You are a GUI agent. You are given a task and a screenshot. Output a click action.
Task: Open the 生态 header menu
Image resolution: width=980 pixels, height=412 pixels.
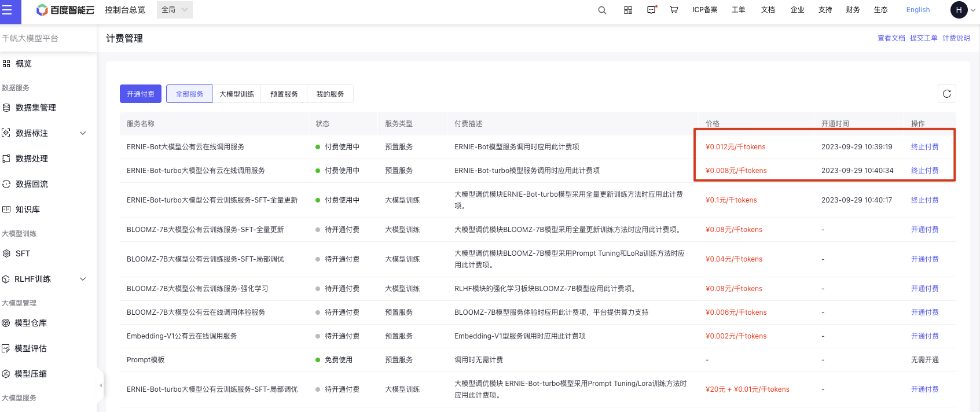880,10
